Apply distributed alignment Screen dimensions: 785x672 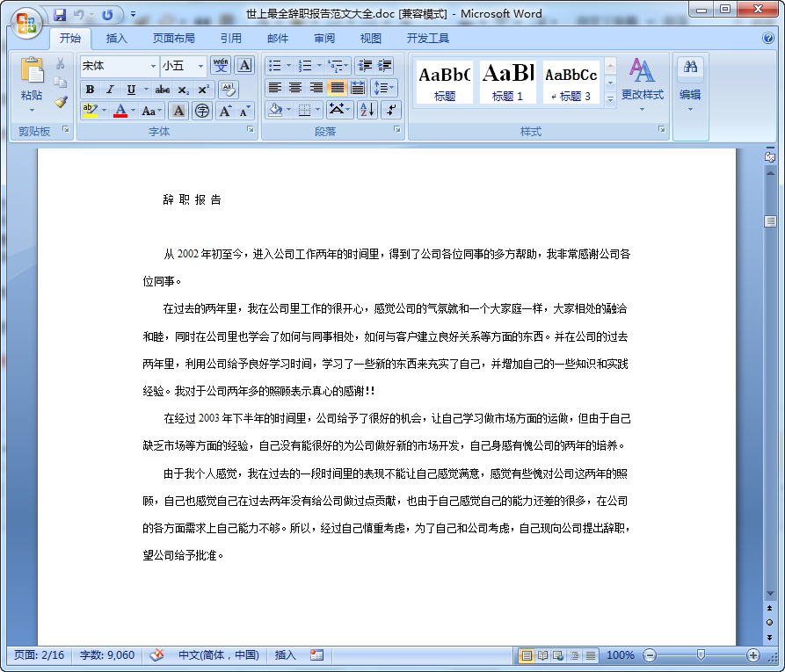[x=358, y=88]
